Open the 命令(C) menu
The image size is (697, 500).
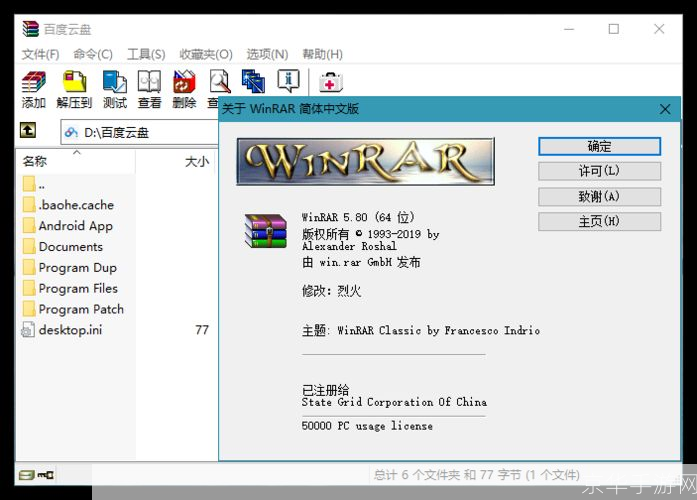93,54
